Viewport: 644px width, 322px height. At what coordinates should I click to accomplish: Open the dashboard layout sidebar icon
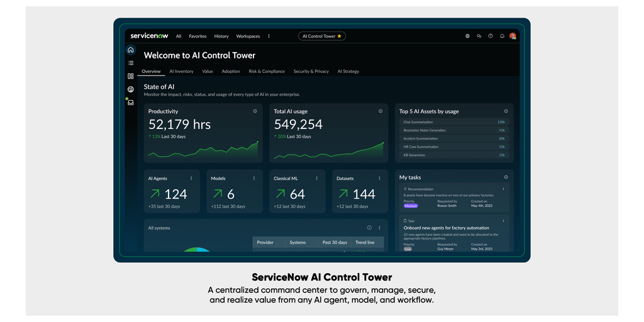(x=131, y=76)
